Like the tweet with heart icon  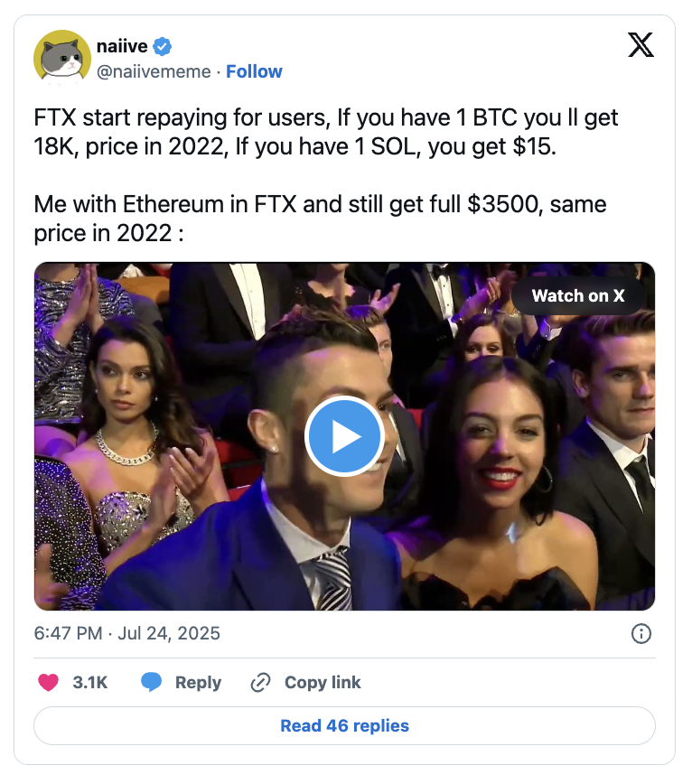[x=49, y=682]
